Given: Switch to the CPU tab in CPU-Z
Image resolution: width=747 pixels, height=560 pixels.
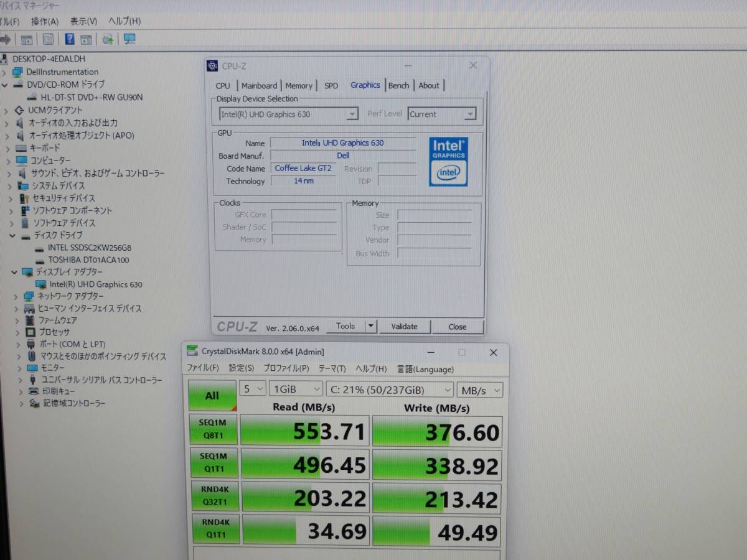Looking at the screenshot, I should [223, 86].
